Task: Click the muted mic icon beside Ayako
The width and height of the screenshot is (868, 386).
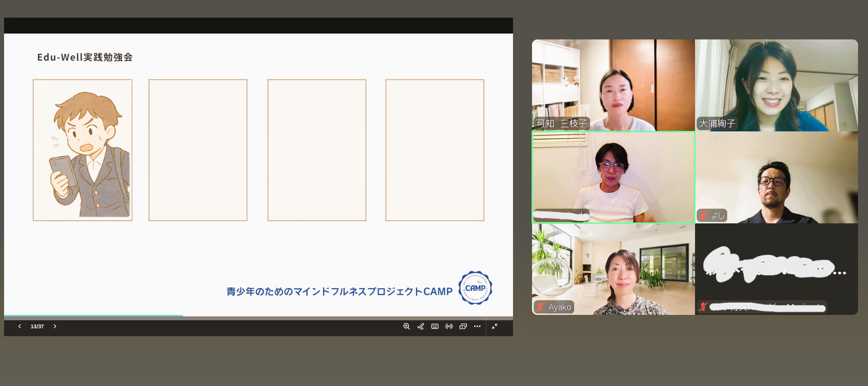Action: [x=540, y=307]
